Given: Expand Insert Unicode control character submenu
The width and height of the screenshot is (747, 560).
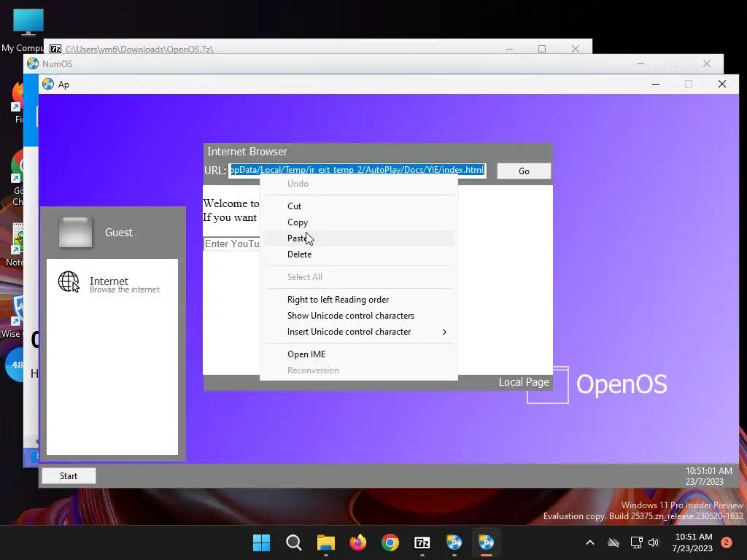Looking at the screenshot, I should tap(358, 332).
